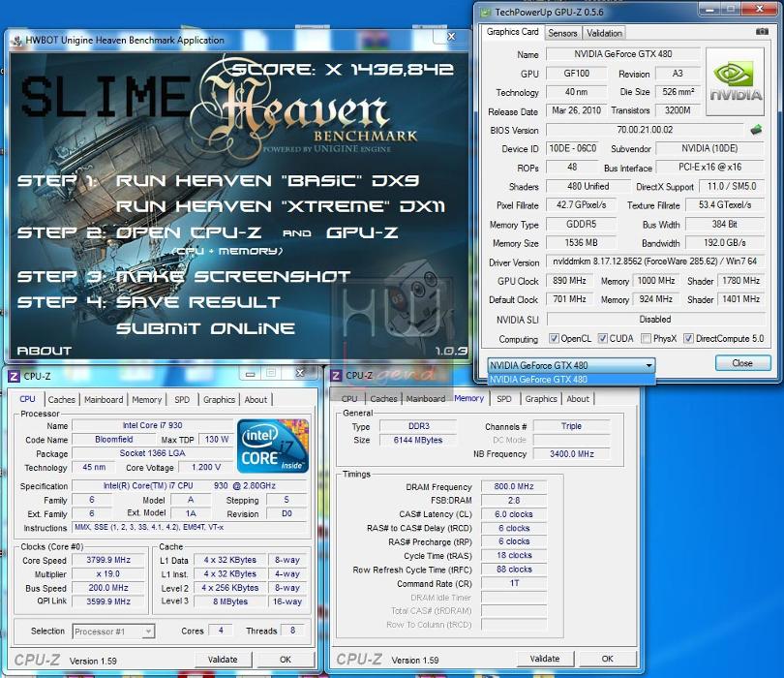Click the Multiplier value x 19.0
Screen dimensions: 784x678
[x=108, y=574]
